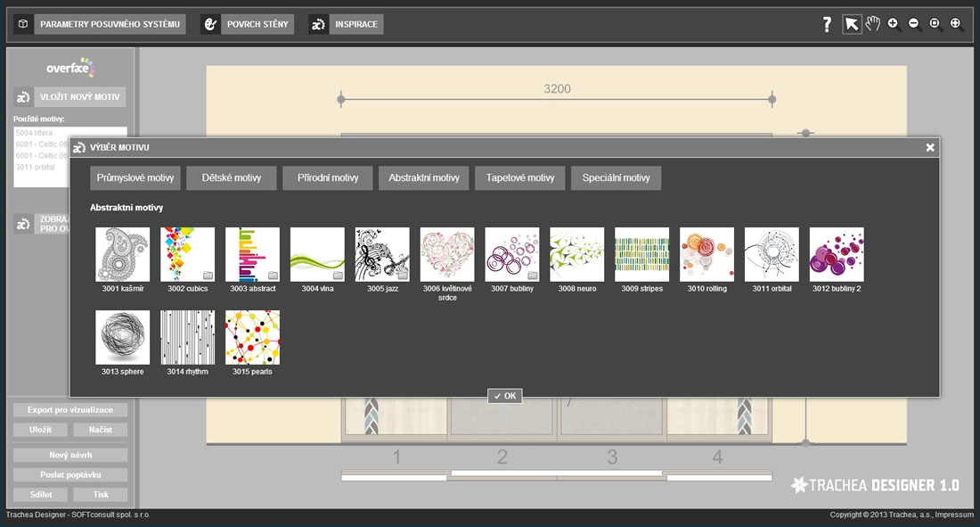The image size is (980, 527).
Task: Switch to Povrch stěny section
Action: (257, 24)
